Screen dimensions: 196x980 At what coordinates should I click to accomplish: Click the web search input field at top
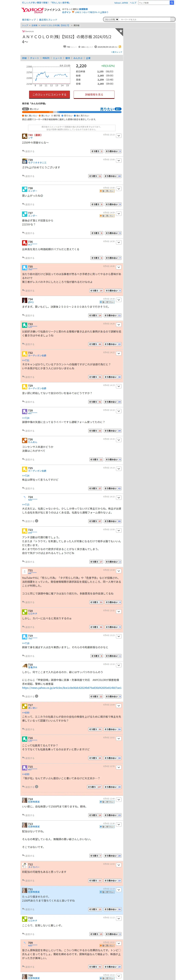coord(154,3)
